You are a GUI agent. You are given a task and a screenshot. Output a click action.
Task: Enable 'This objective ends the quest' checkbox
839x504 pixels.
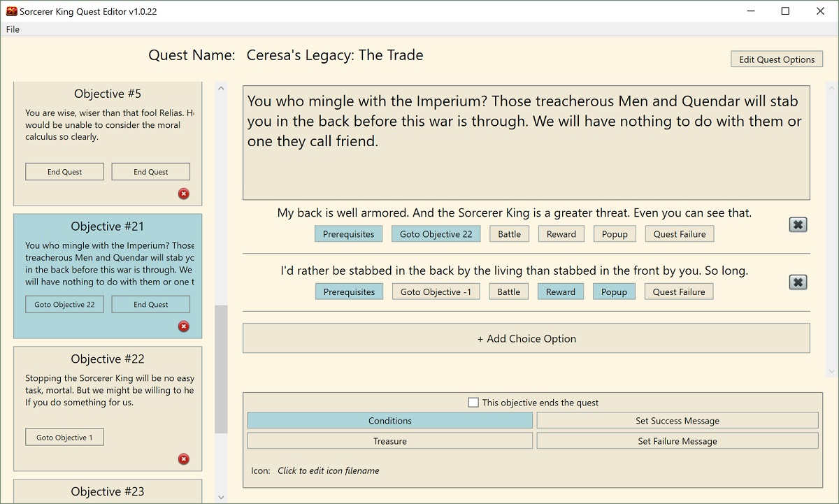point(473,403)
